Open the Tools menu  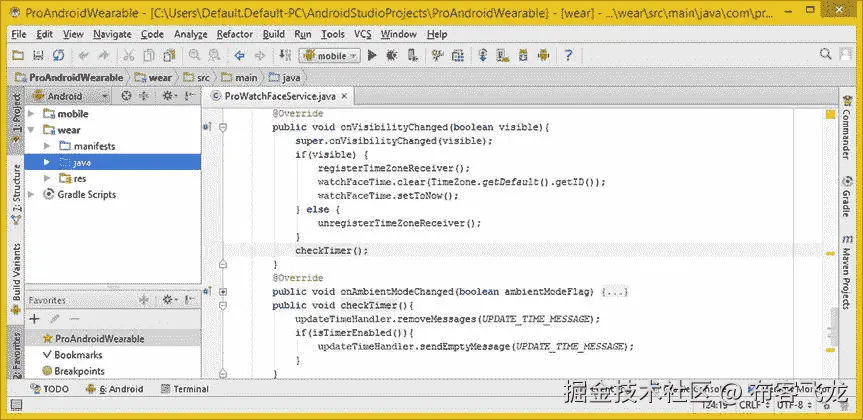[x=333, y=34]
